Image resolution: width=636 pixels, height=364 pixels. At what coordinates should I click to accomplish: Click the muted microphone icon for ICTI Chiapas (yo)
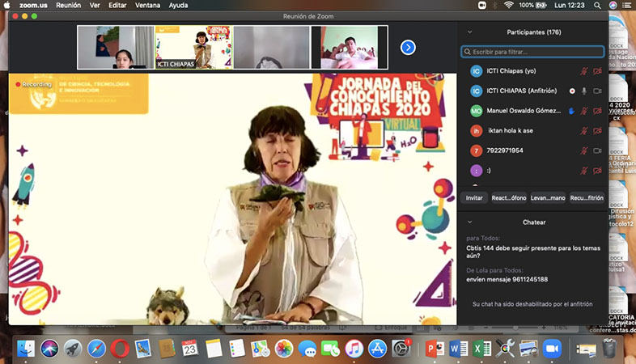pos(583,71)
